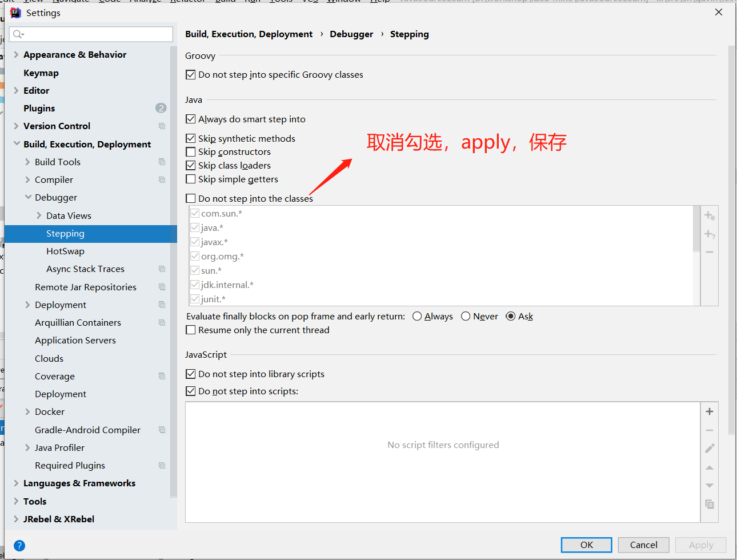737x560 pixels.
Task: Check the Skip constructors option
Action: point(191,152)
